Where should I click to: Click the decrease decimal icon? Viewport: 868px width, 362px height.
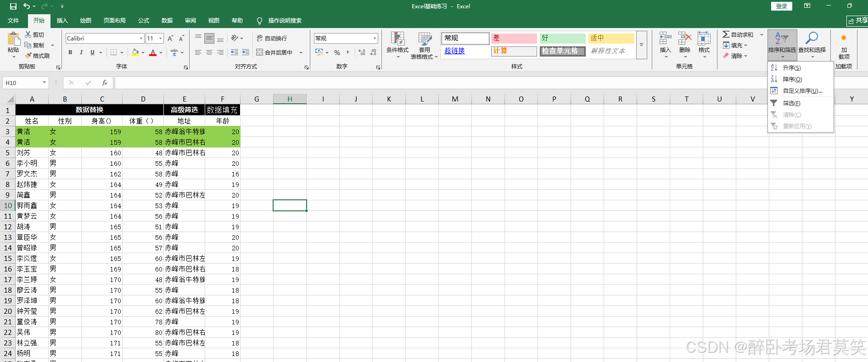(373, 52)
